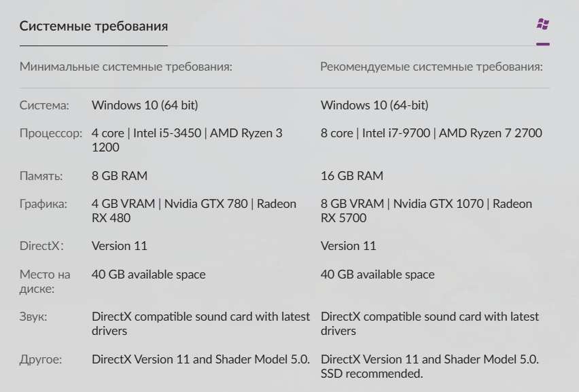Click the "Место на диске:" row label
The image size is (579, 392).
coord(44,282)
